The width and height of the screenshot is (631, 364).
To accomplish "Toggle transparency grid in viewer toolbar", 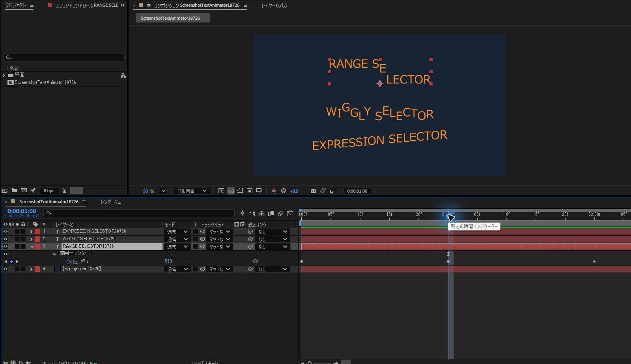I will tap(231, 191).
